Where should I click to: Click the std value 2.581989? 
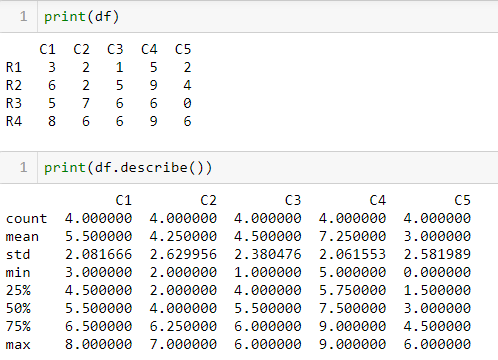pos(437,255)
